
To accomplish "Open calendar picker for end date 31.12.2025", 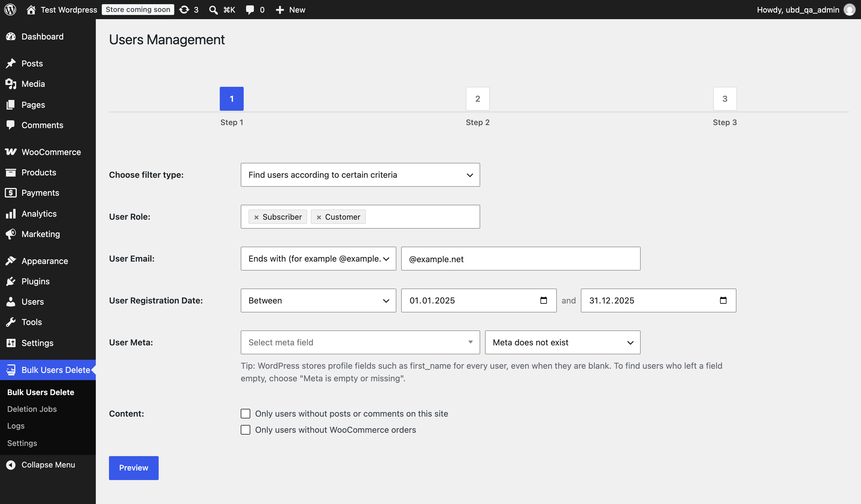I will point(723,300).
